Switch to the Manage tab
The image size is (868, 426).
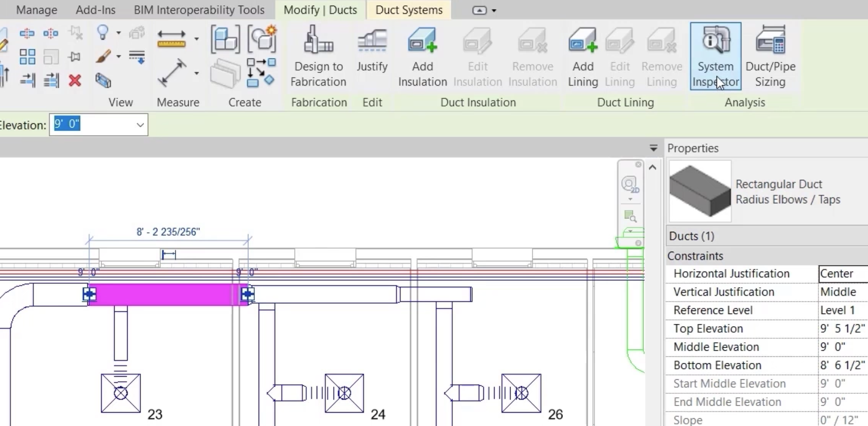36,10
